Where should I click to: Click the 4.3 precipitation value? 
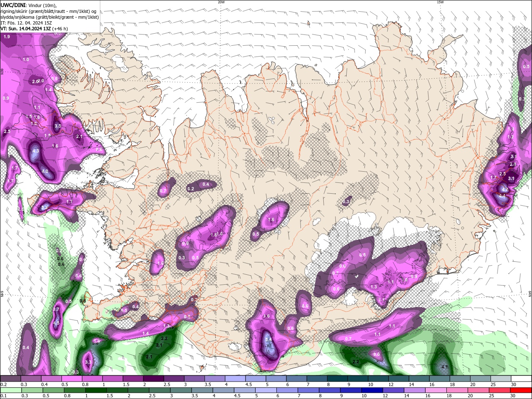tap(36, 151)
